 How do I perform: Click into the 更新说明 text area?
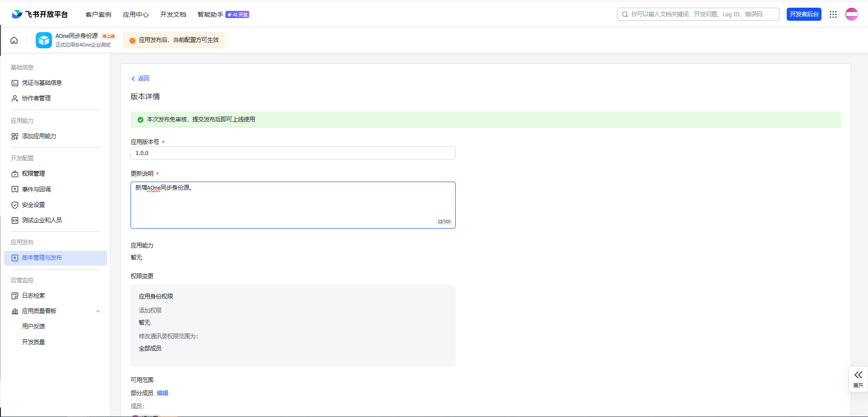pyautogui.click(x=293, y=205)
